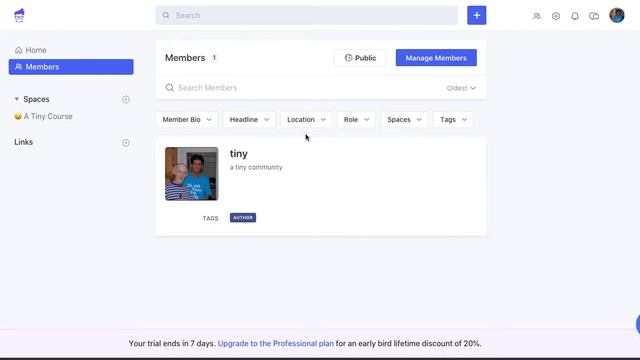Collapse the Spaces section
640x360 pixels.
(x=17, y=99)
